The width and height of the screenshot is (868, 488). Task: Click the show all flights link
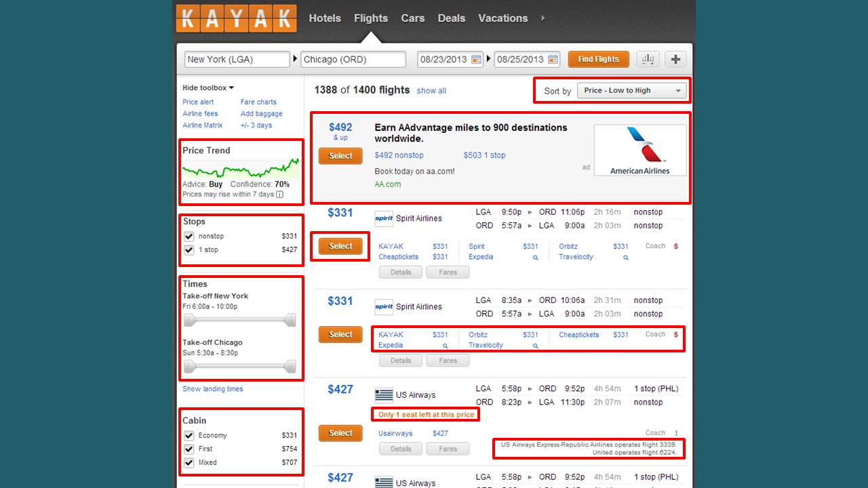coord(431,91)
